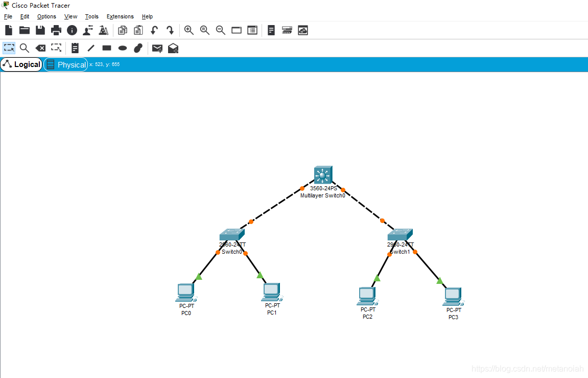Place a Note with the note tool

[75, 48]
